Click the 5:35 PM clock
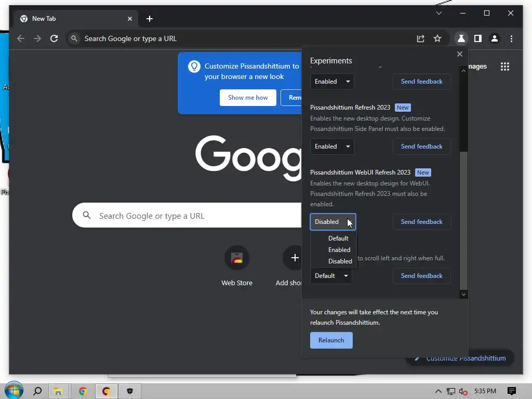Viewport: 532px width, 399px height. tap(485, 391)
